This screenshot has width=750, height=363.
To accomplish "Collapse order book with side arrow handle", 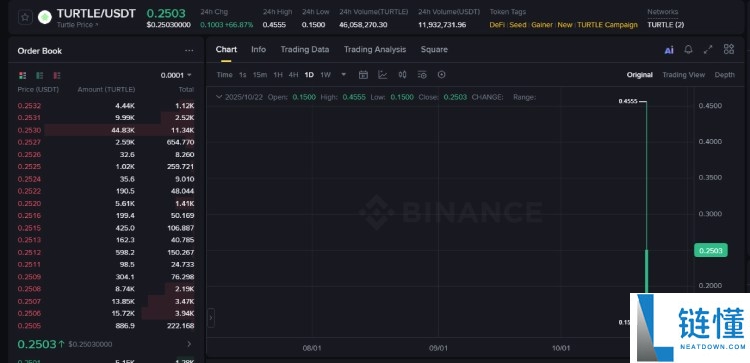I will click(211, 318).
